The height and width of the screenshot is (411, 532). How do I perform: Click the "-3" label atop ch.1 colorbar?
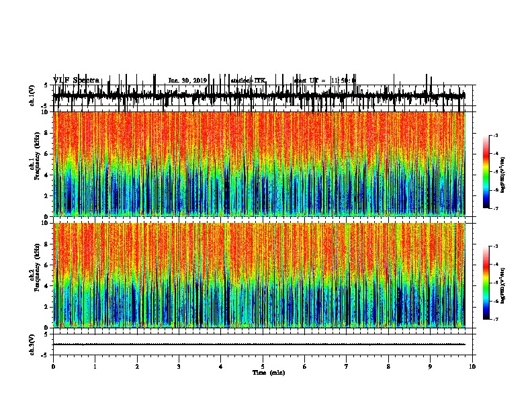495,135
